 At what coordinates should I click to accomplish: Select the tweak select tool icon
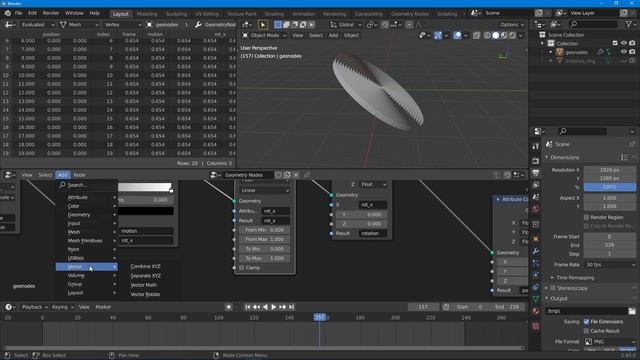coord(263,25)
